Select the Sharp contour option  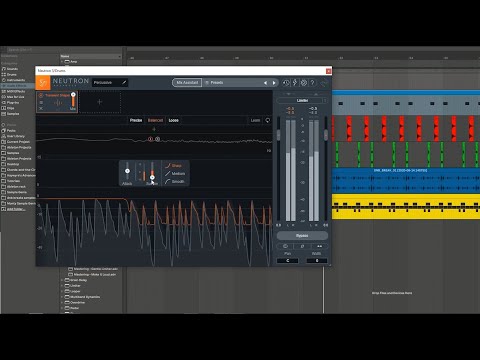(x=174, y=165)
